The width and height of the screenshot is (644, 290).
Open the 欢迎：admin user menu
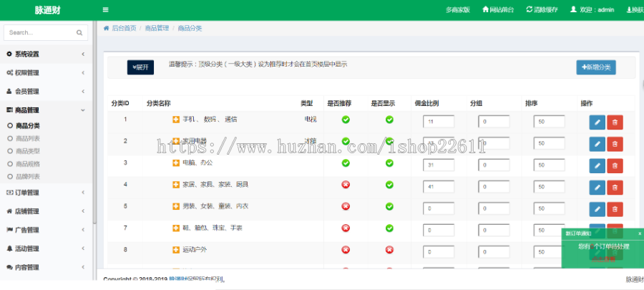592,10
